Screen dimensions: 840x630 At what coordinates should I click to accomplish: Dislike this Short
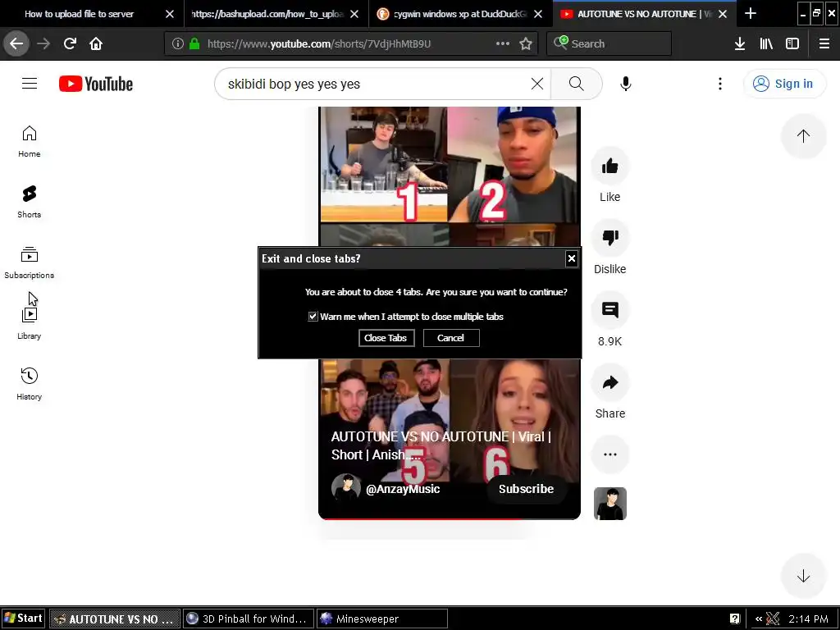tap(609, 238)
